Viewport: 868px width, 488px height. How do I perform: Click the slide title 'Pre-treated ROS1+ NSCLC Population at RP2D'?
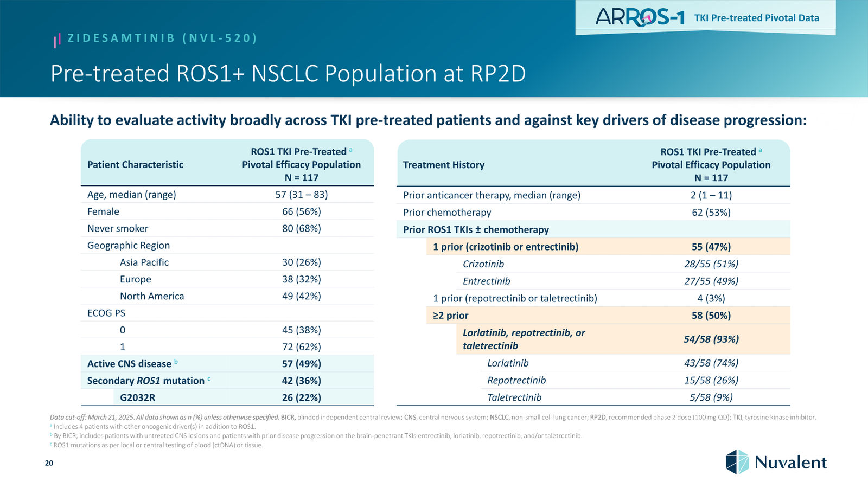point(288,73)
